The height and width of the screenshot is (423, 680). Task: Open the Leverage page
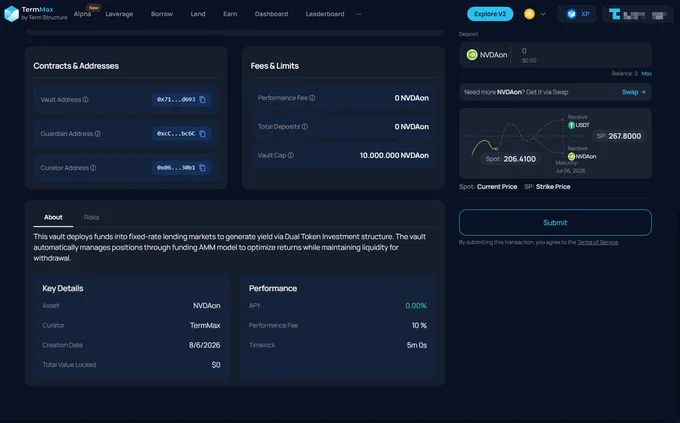click(x=119, y=14)
